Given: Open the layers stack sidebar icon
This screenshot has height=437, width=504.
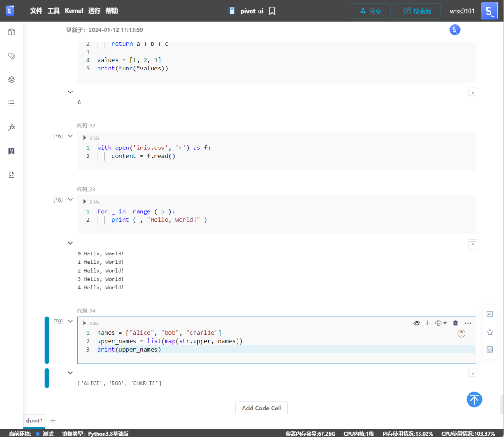Looking at the screenshot, I should 12,79.
